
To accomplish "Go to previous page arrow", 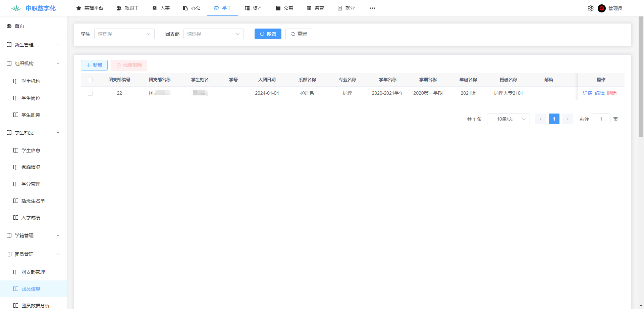I will (x=540, y=119).
